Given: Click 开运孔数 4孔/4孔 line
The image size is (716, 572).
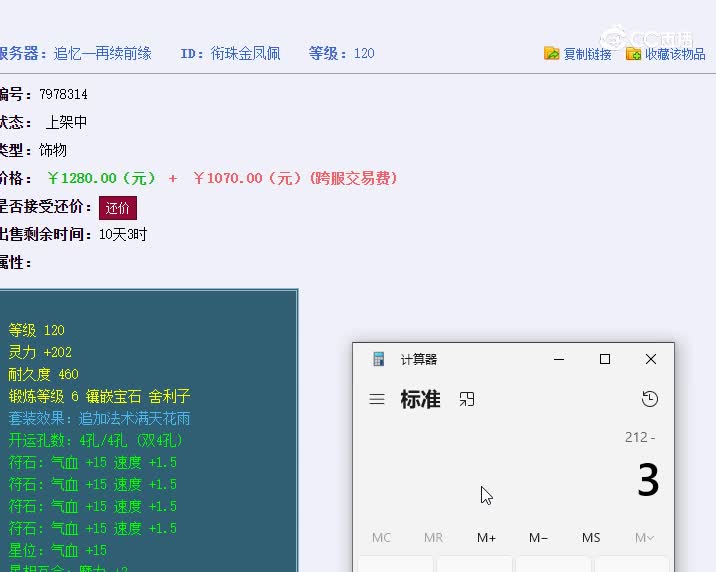Looking at the screenshot, I should coord(96,440).
